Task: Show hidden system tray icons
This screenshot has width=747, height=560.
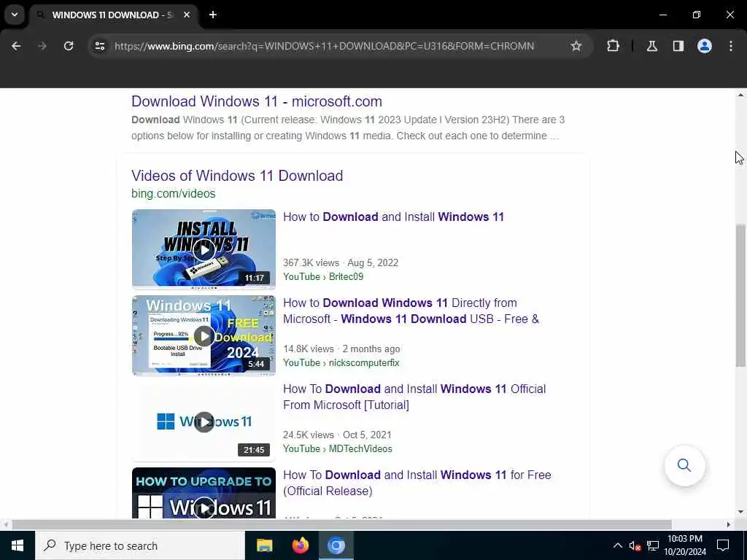Action: pyautogui.click(x=617, y=545)
